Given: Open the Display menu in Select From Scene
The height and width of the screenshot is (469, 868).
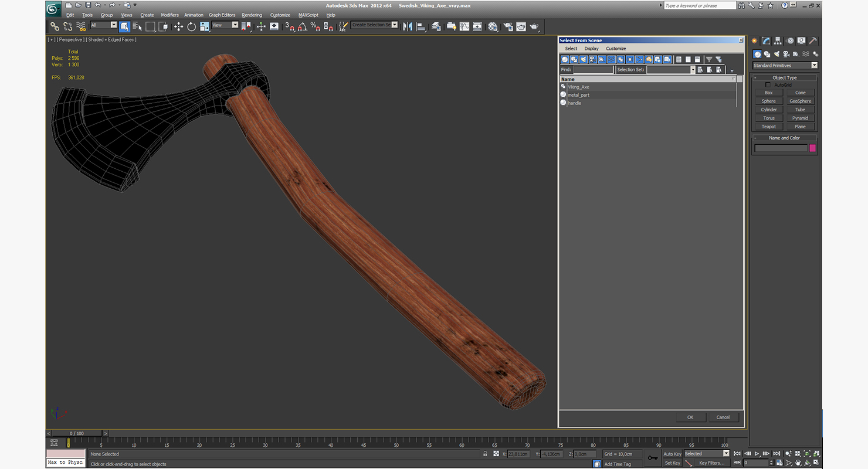Looking at the screenshot, I should tap(591, 49).
